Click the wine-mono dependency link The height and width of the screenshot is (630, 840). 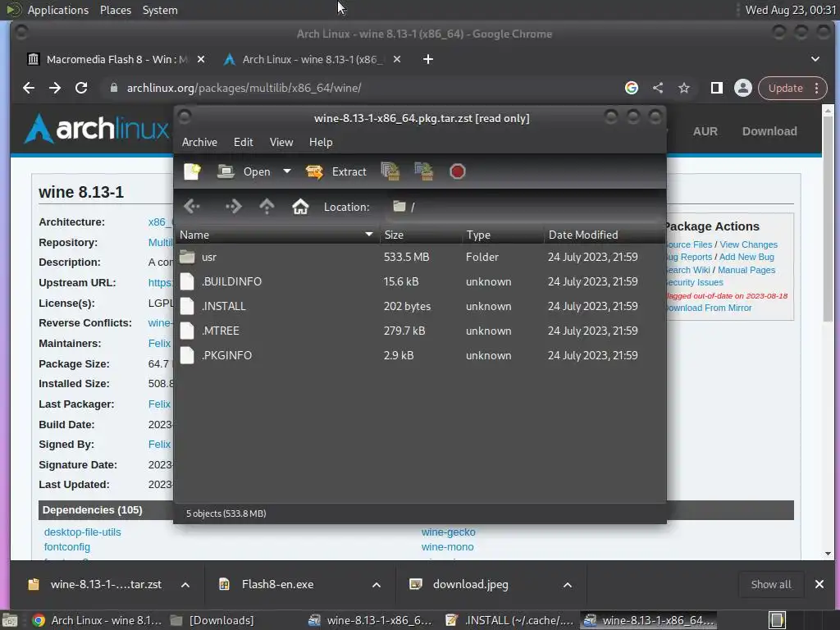tap(447, 547)
